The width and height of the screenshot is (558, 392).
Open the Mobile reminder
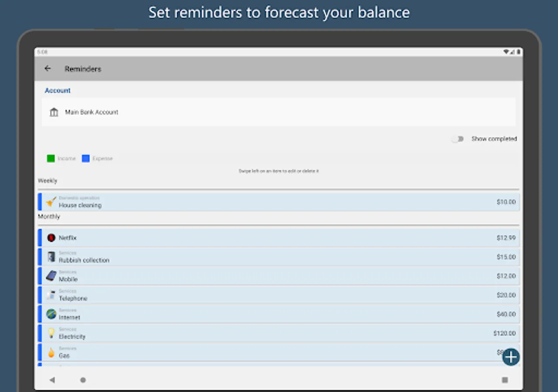[x=279, y=276]
